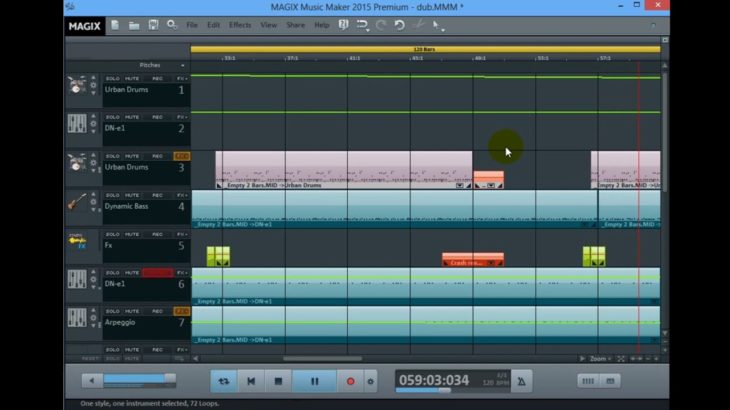Open FX dropdown on Fx track 5
The width and height of the screenshot is (730, 410).
pos(182,235)
